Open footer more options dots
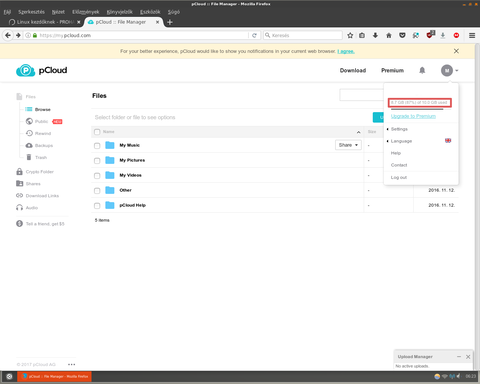The height and width of the screenshot is (384, 480). pos(72,364)
